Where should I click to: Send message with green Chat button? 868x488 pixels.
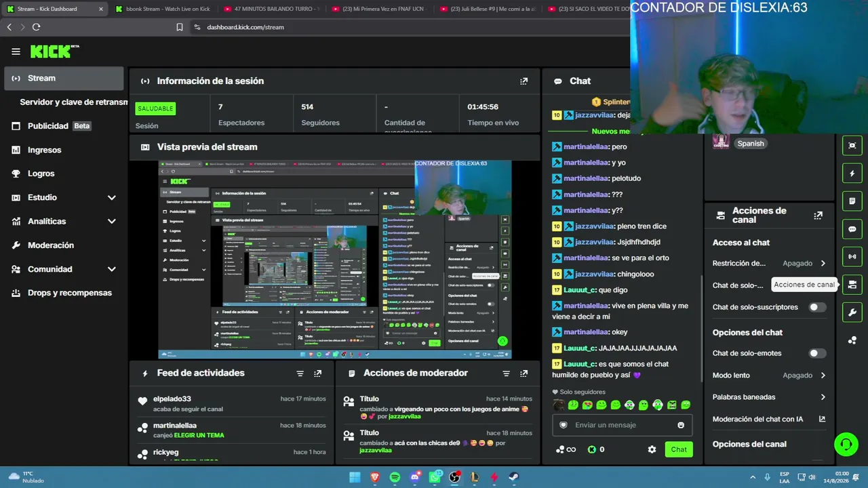tap(679, 449)
